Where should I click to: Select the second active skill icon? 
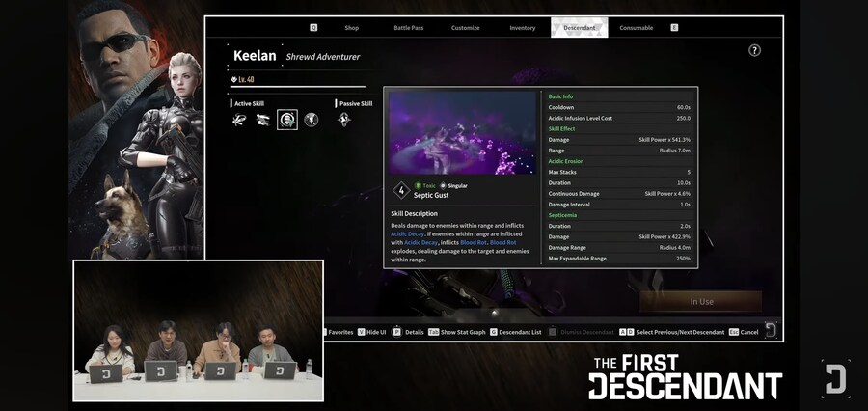[263, 120]
